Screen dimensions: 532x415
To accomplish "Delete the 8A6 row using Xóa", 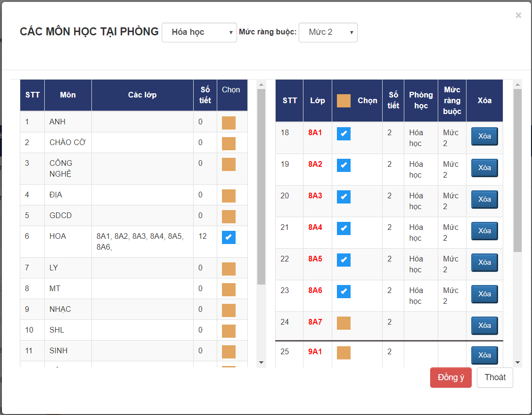I will 484,294.
